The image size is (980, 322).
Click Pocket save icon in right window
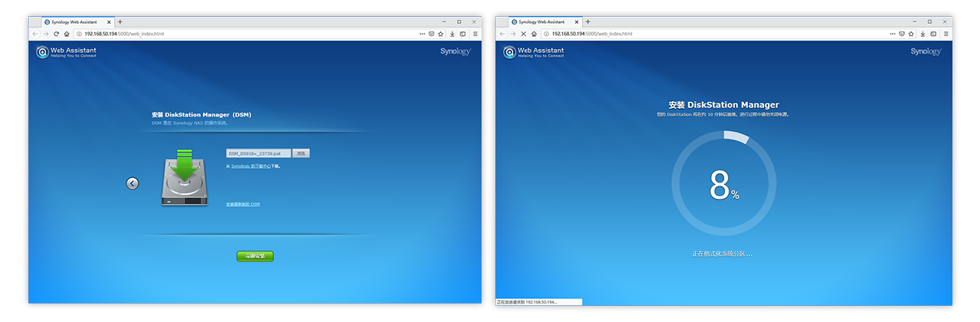point(902,34)
